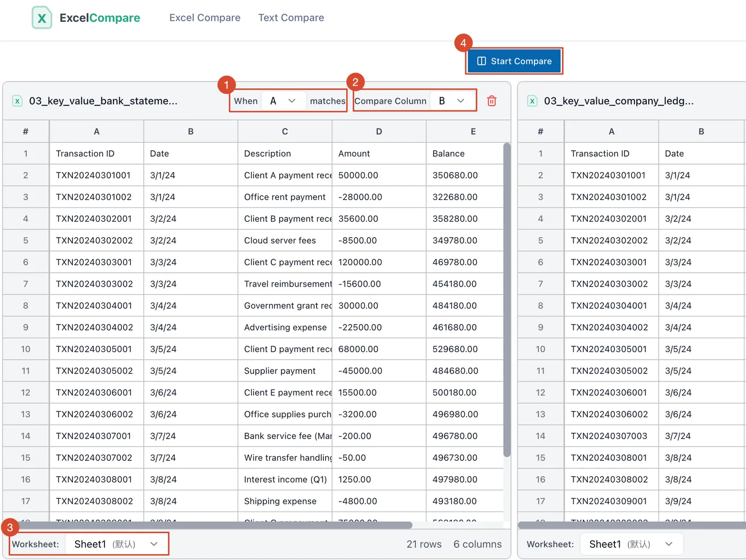Click amount cell 35600.00
Image resolution: width=746 pixels, height=560 pixels.
click(x=379, y=219)
